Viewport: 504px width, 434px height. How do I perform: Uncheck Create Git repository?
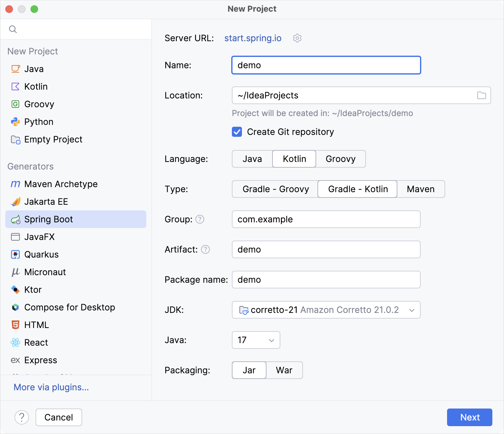pyautogui.click(x=237, y=132)
